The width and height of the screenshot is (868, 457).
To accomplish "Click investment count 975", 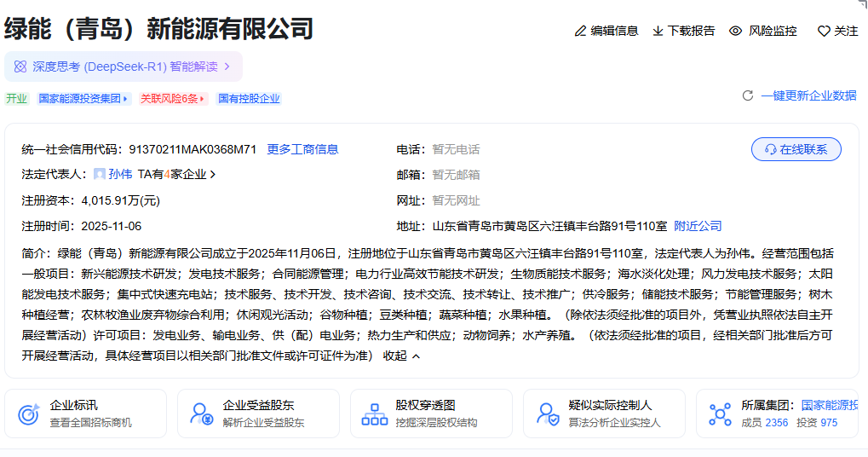I will [x=830, y=423].
